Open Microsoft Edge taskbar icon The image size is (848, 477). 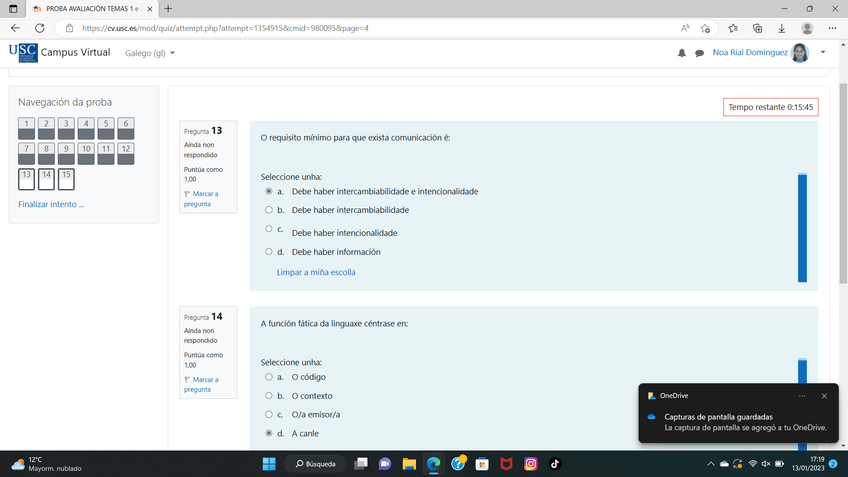[x=433, y=464]
